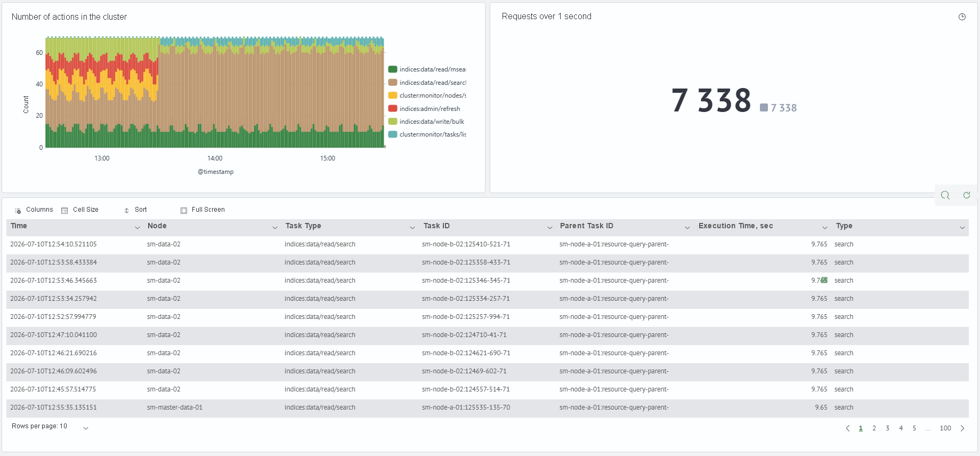Click the time cell 2026-07-10T12:54:10.521105
980x456 pixels.
click(53, 244)
